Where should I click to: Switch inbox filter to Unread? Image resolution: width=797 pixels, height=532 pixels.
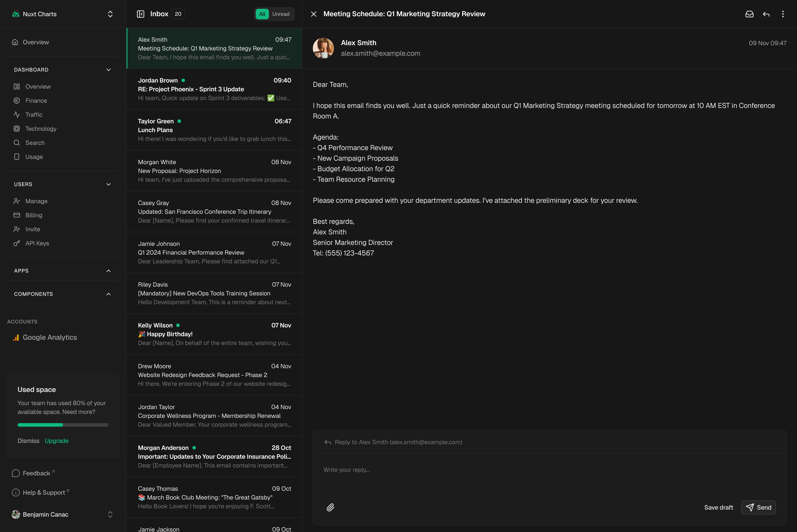click(281, 14)
